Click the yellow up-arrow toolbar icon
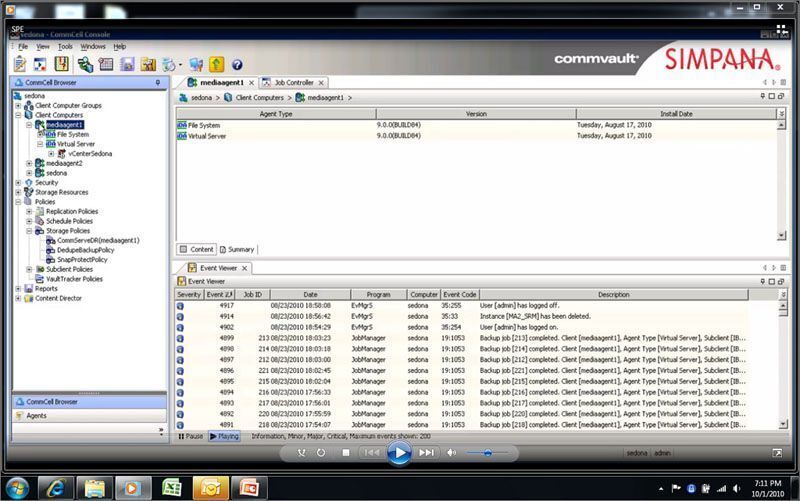800x501 pixels. pyautogui.click(x=216, y=64)
